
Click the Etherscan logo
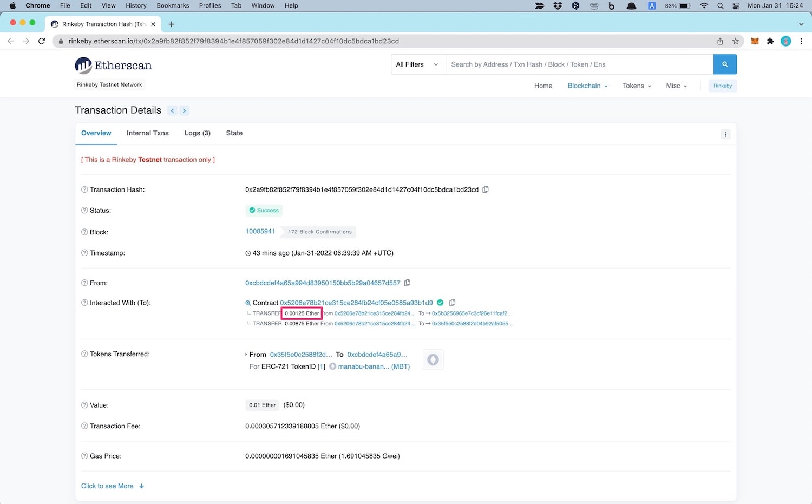click(114, 66)
